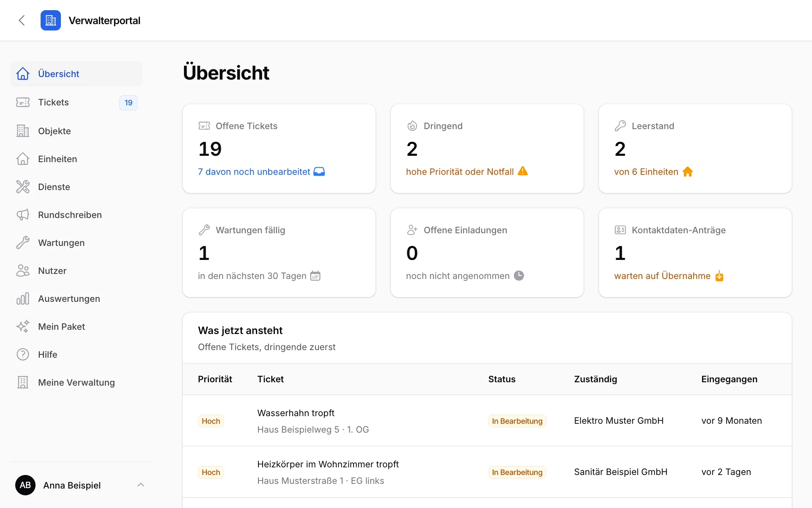
Task: Open the Wartungen fällig card
Action: click(279, 253)
